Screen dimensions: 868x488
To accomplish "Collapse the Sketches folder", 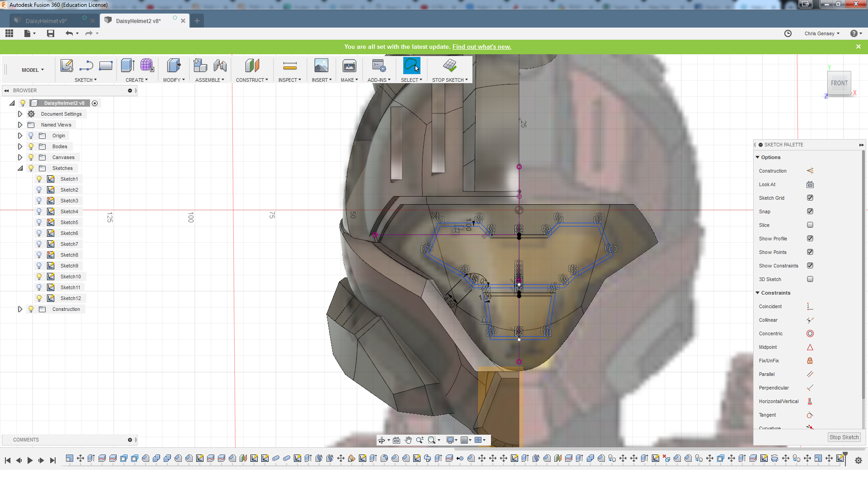I will tap(20, 168).
